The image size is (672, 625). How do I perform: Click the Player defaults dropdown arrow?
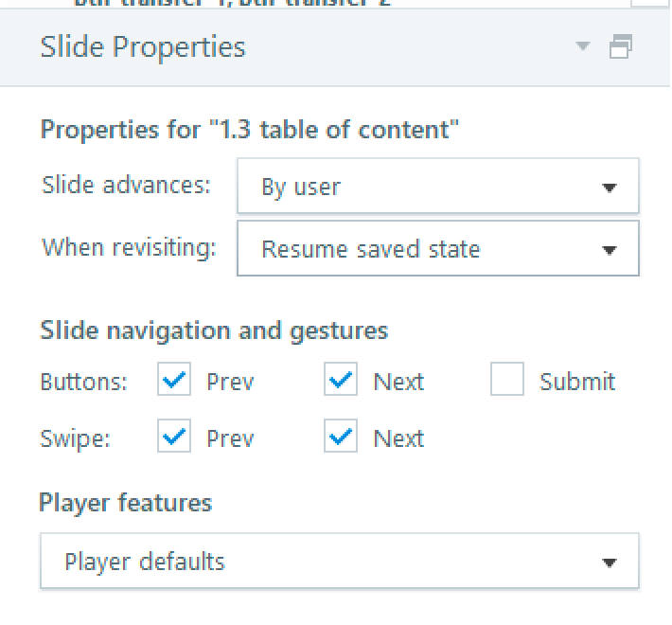pyautogui.click(x=610, y=562)
